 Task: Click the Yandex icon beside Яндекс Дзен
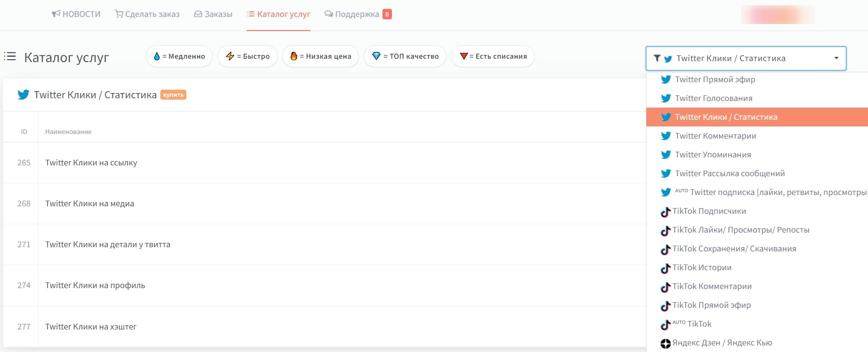pos(666,344)
